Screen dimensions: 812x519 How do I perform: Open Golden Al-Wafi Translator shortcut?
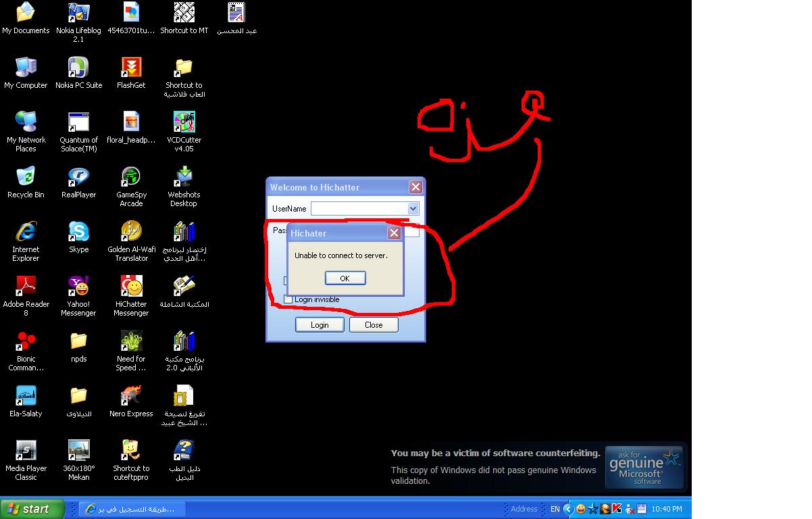tap(131, 232)
